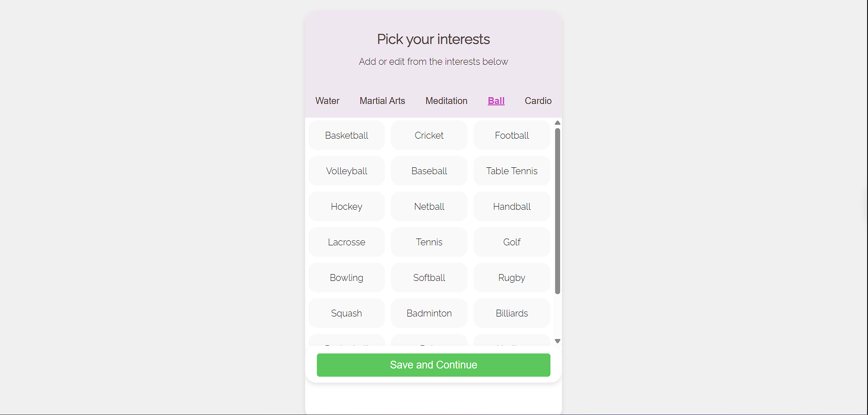Toggle the Cricket interest
Screen dimensions: 868x415
(x=429, y=135)
